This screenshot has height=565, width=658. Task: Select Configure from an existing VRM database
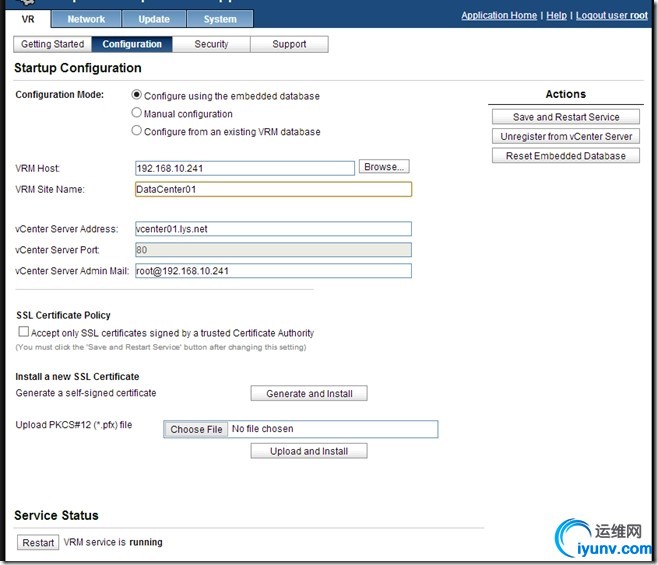(136, 131)
